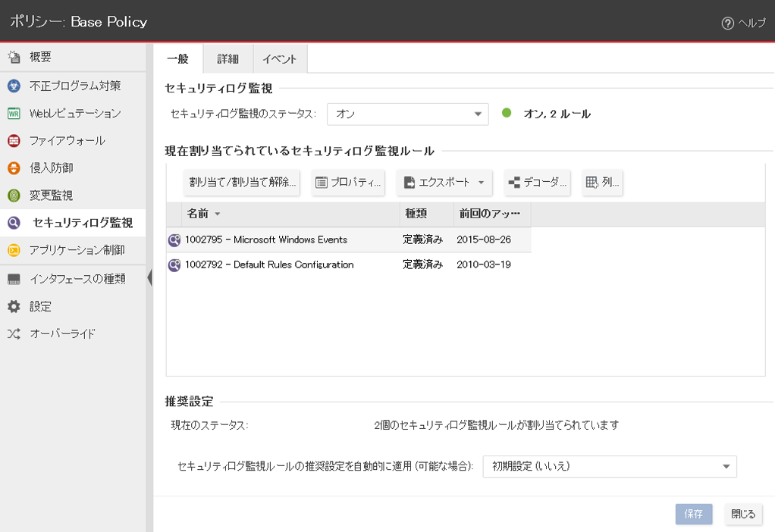
Task: Click the 概要 overview icon in sidebar
Action: click(x=14, y=58)
